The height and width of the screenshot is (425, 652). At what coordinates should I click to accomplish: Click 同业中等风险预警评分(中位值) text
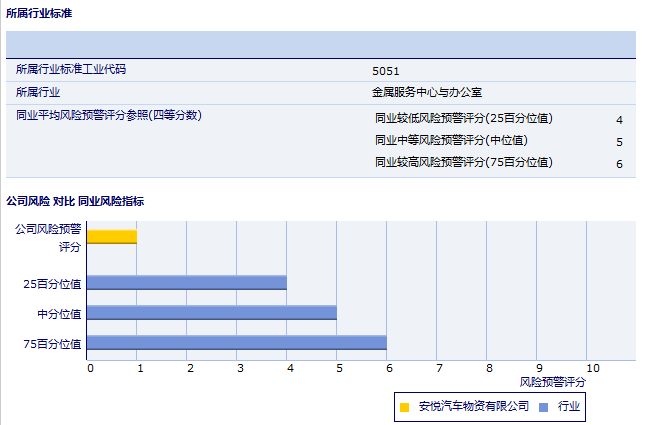452,140
